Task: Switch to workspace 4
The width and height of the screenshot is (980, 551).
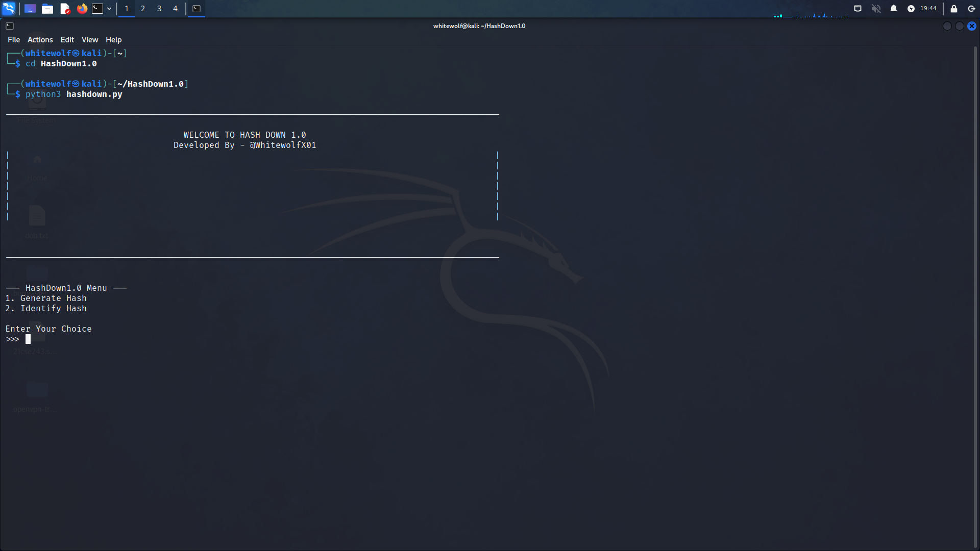Action: [175, 9]
